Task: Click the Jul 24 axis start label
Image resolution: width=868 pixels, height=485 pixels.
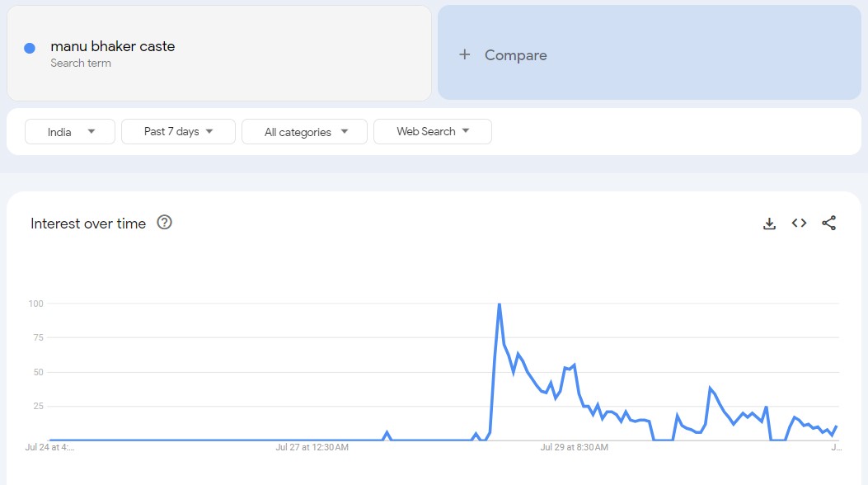Action: coord(49,447)
